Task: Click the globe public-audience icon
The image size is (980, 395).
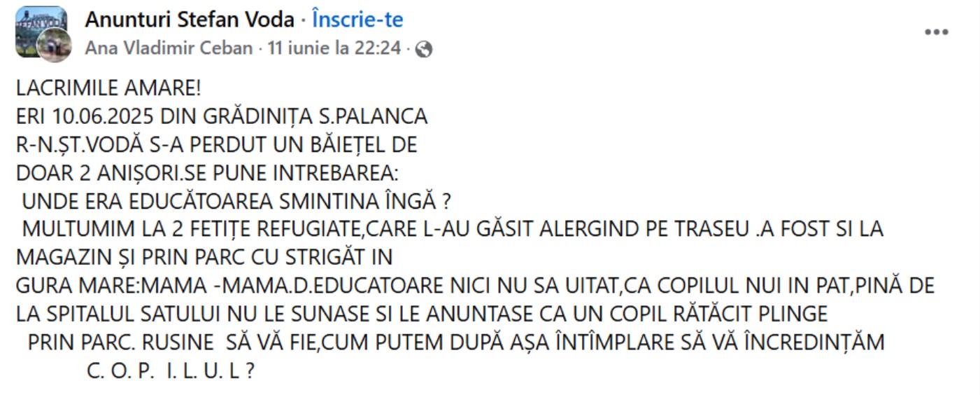Action: coord(425,48)
